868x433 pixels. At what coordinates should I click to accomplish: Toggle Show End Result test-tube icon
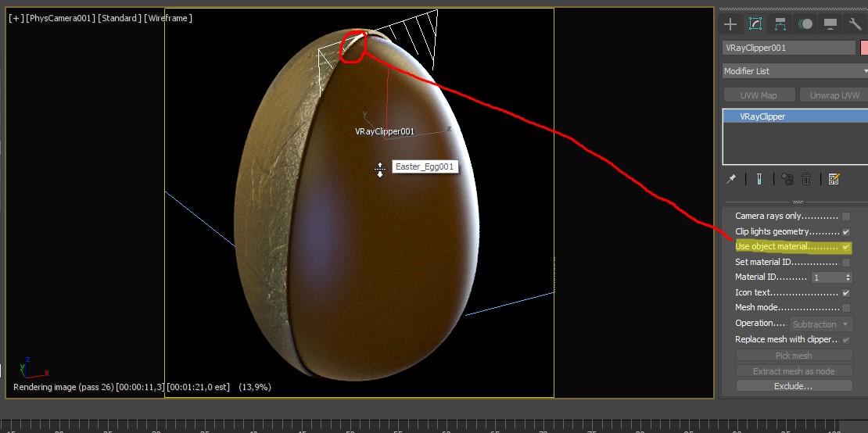[759, 179]
